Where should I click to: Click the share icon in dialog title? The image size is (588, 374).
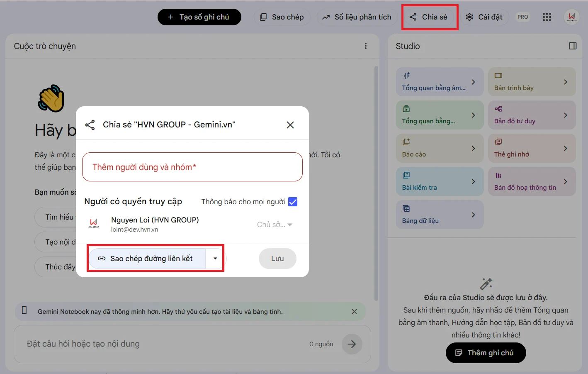click(x=90, y=125)
